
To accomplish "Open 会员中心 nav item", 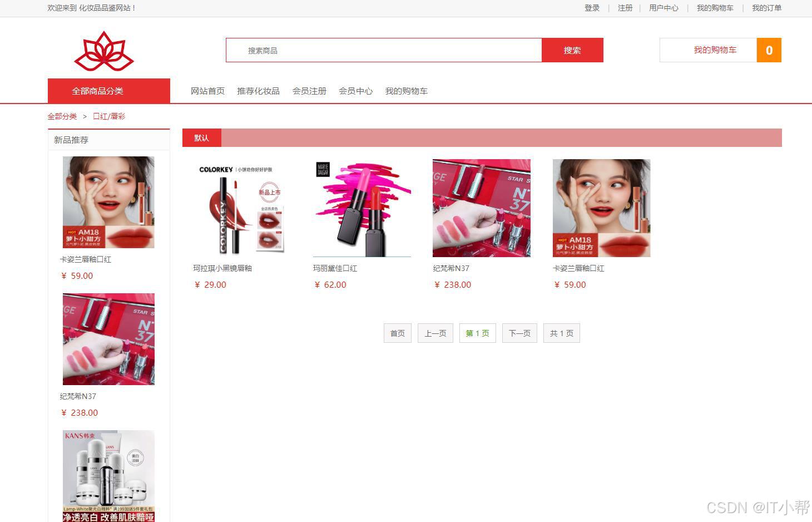I will click(355, 91).
